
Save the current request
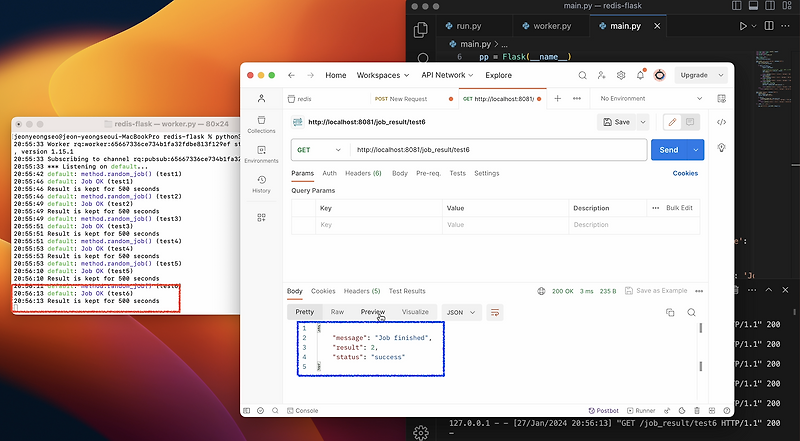click(617, 122)
